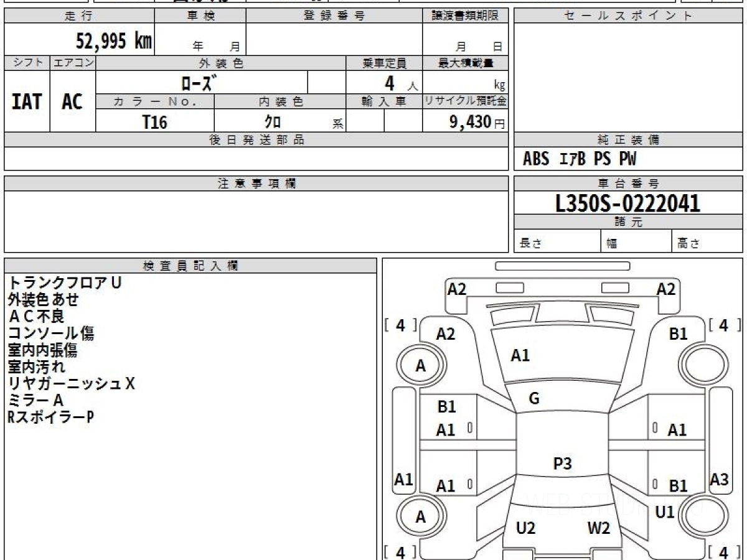The height and width of the screenshot is (560, 747).
Task: Click the A1 mark on the hood
Action: (x=520, y=356)
